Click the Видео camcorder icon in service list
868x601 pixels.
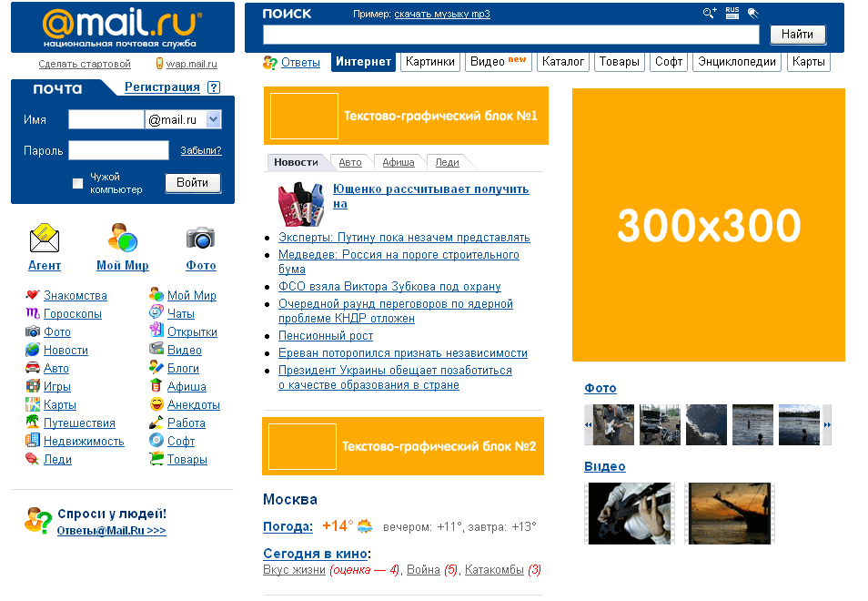156,349
